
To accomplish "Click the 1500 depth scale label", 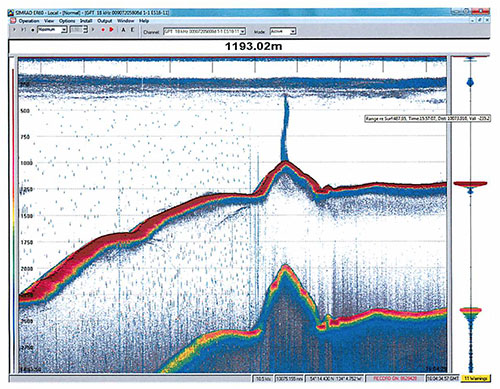I will 27,216.
